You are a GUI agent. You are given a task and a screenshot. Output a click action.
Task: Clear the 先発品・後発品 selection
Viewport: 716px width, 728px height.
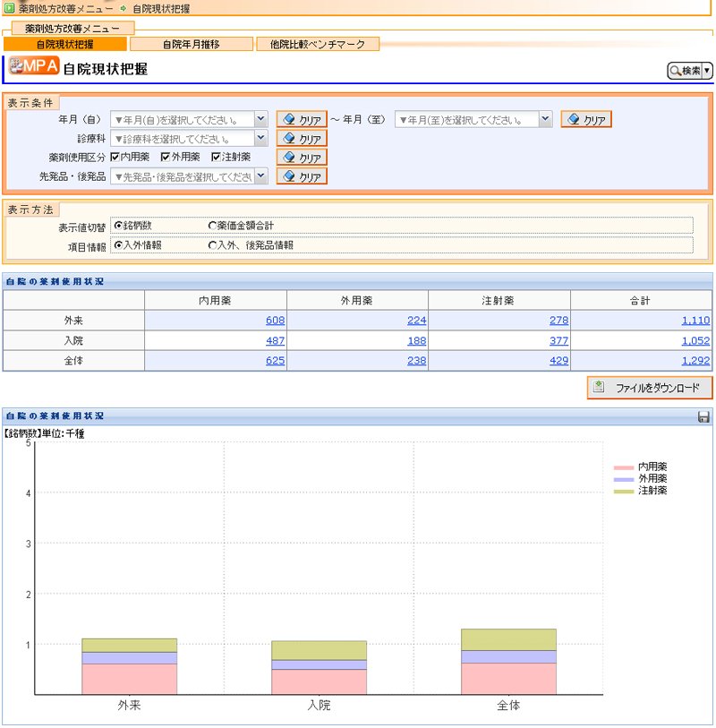[x=302, y=176]
